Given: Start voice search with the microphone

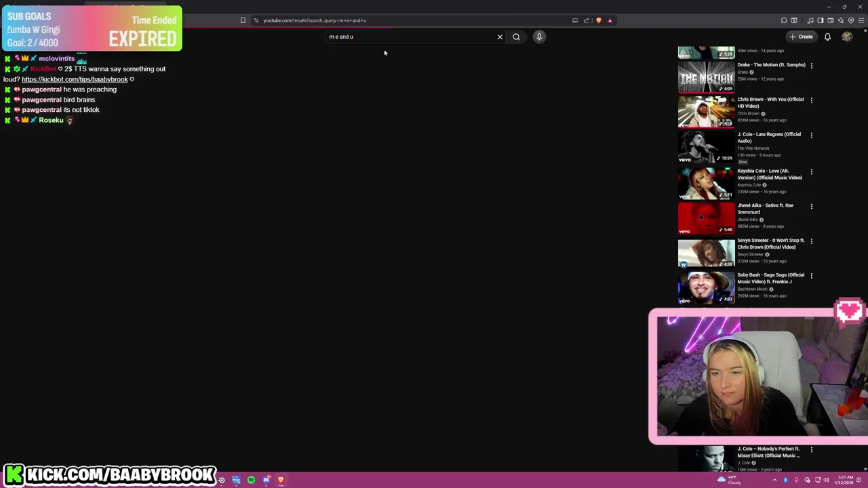Looking at the screenshot, I should [x=539, y=37].
